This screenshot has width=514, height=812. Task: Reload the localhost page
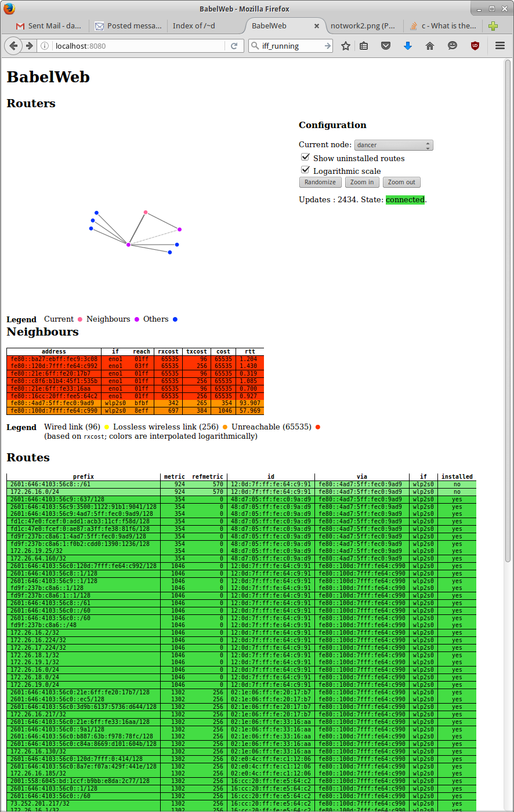click(234, 46)
